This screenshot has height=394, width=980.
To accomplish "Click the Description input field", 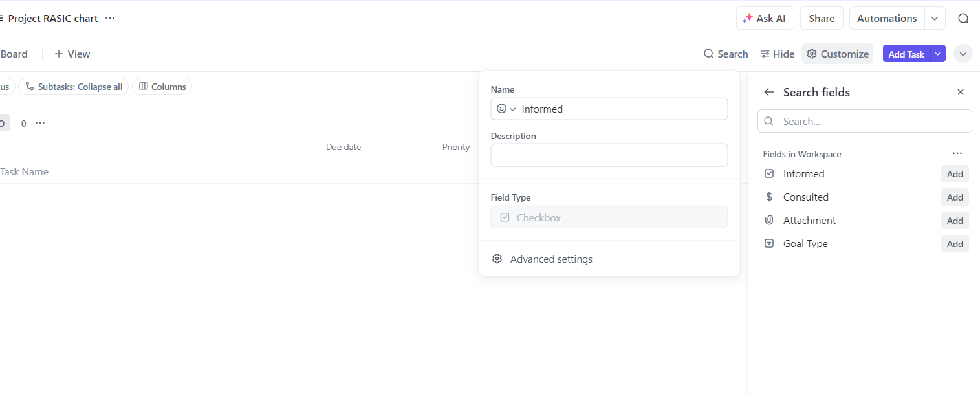I will tap(609, 155).
